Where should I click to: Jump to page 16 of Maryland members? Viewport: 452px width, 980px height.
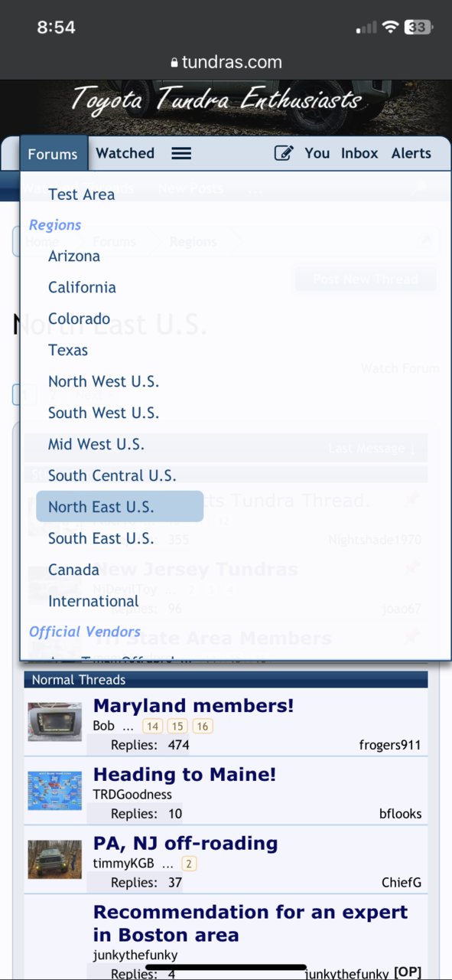(x=203, y=726)
